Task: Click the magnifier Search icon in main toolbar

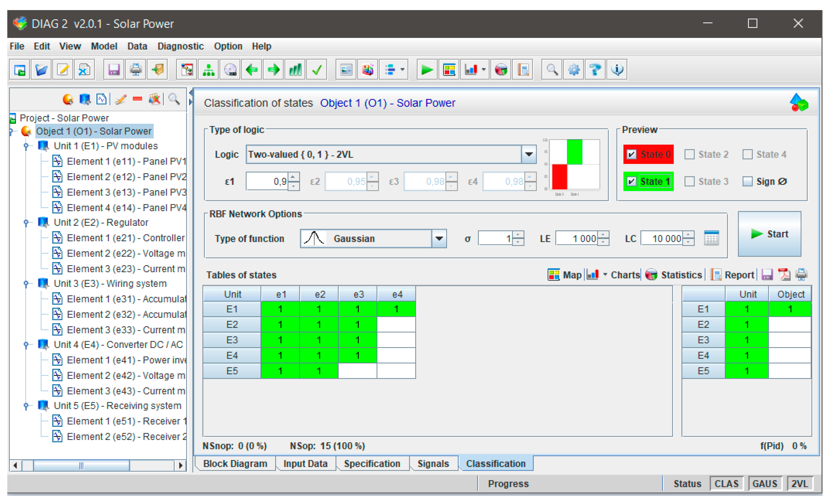Action: [x=552, y=70]
